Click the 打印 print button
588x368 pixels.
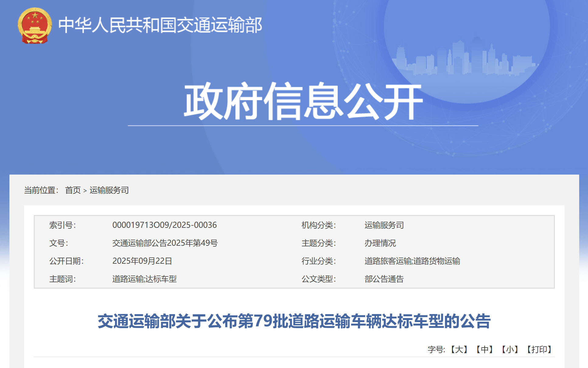pos(539,349)
